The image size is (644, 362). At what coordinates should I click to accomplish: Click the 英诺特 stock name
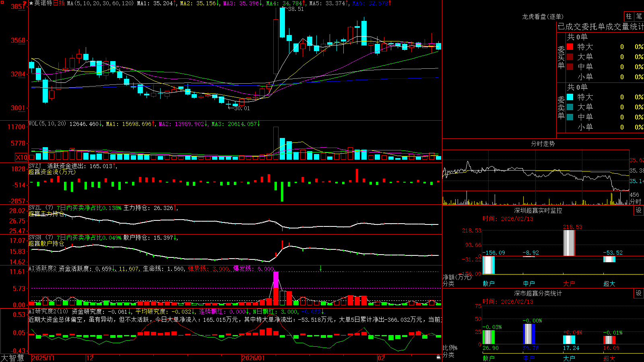pyautogui.click(x=43, y=3)
